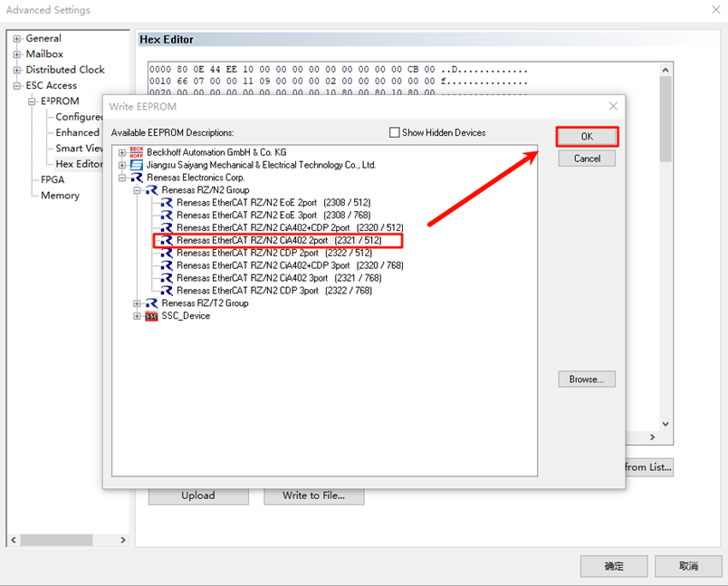Close the Write EEPROM dialog
The image size is (728, 586).
[x=613, y=106]
